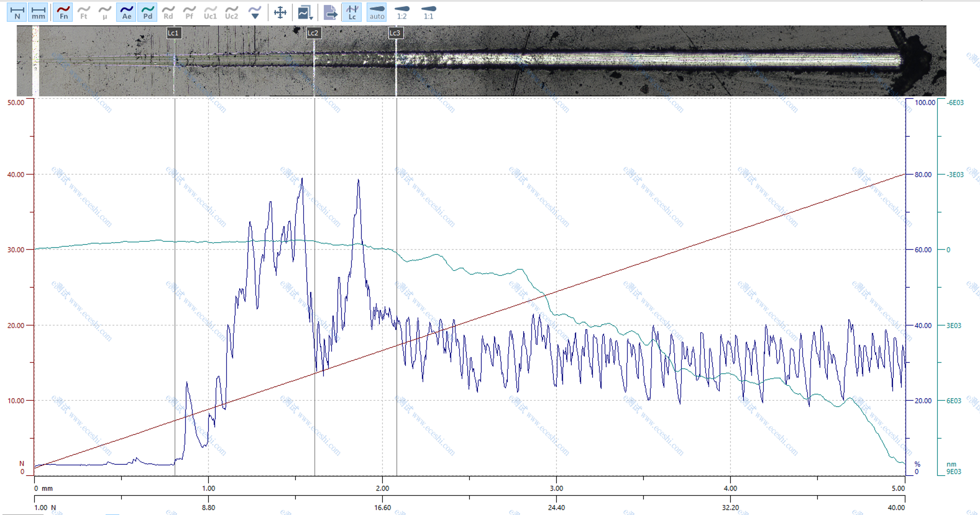The image size is (980, 515).
Task: Toggle the Ae acoustic emission curve
Action: 126,12
